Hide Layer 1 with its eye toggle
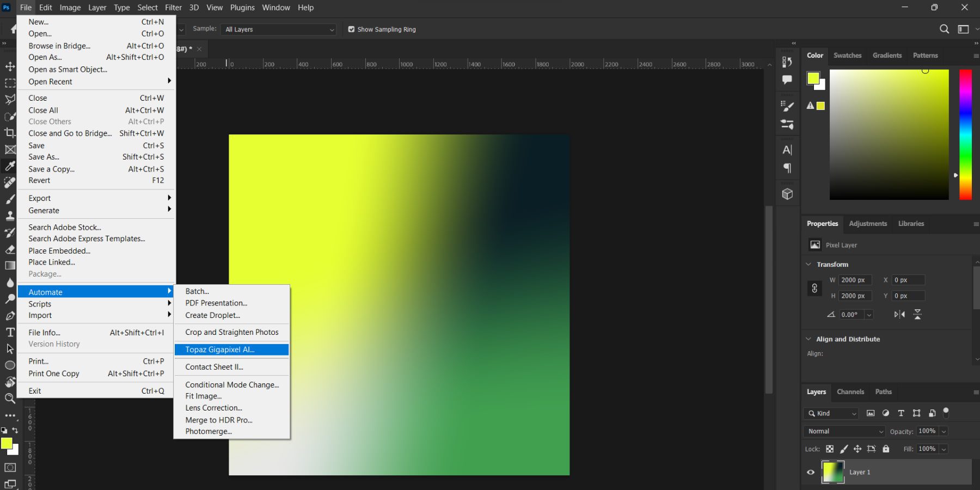980x490 pixels. pyautogui.click(x=811, y=472)
